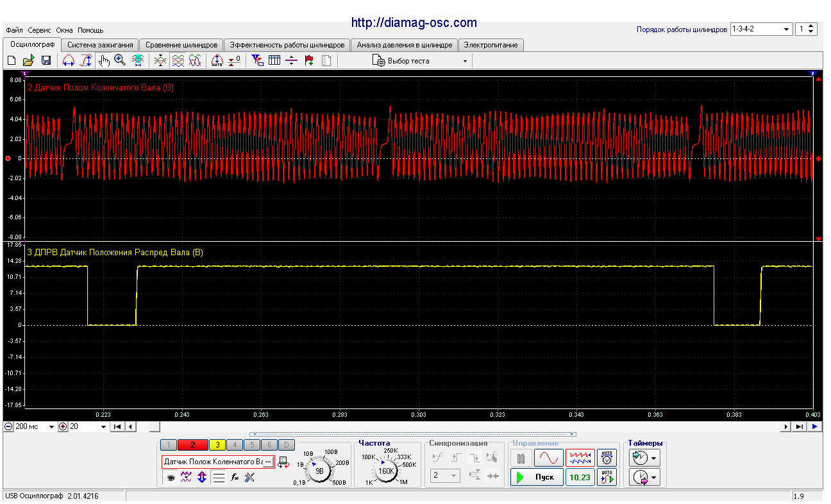
Task: Switch to Анализ давления в цилиндре tab
Action: click(x=405, y=45)
